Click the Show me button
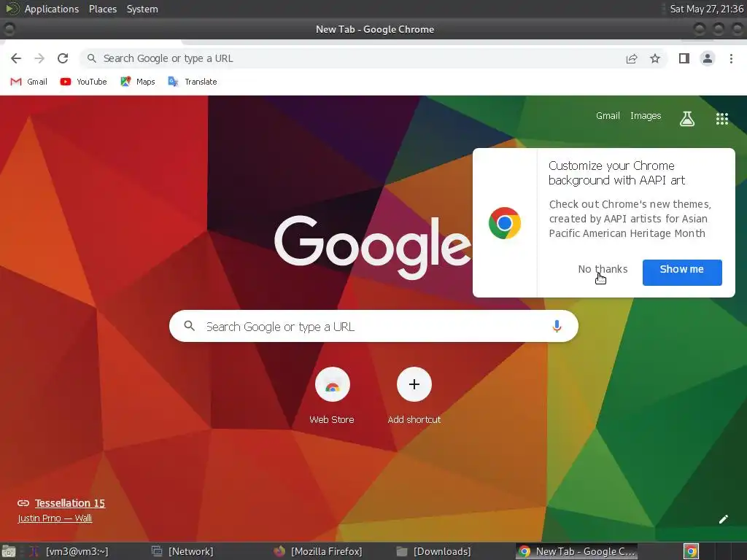 pyautogui.click(x=682, y=273)
